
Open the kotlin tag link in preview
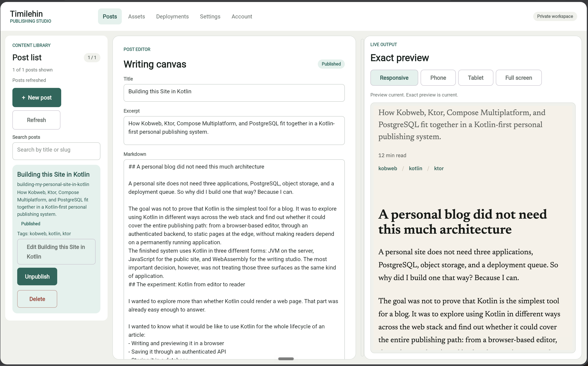pos(415,168)
